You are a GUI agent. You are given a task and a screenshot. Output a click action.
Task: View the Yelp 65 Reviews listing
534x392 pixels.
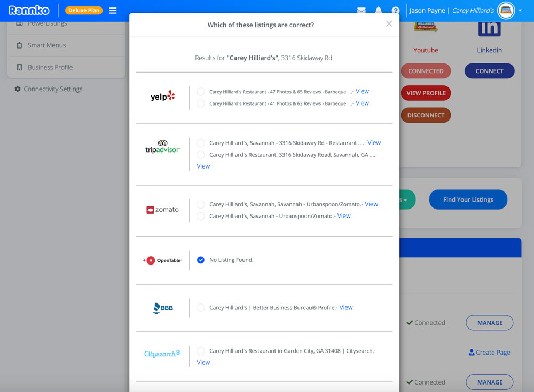(x=362, y=91)
